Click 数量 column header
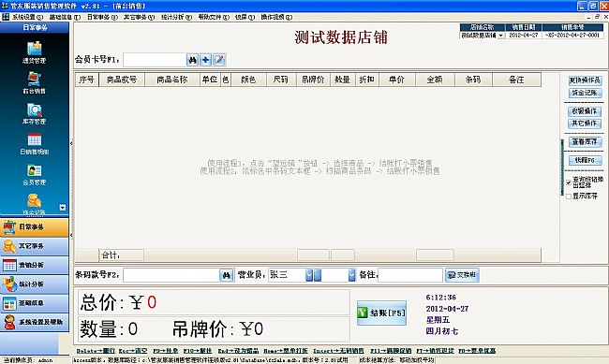Screen dimensions: 609x364 [x=343, y=80]
